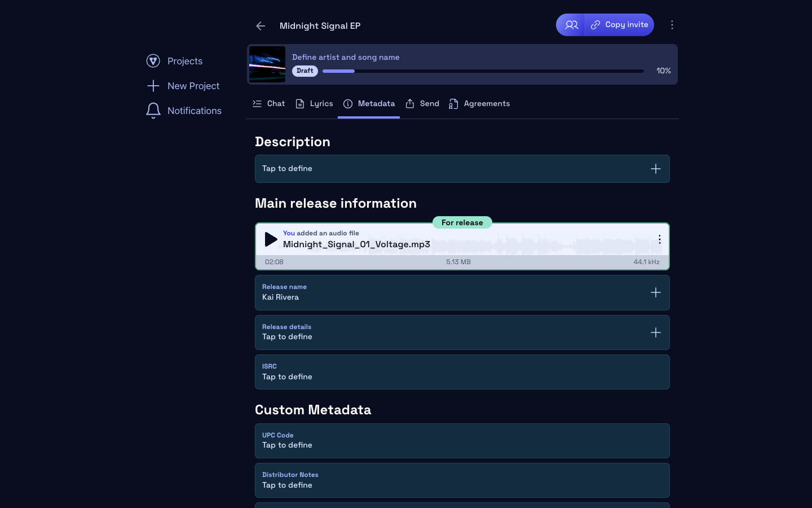Viewport: 812px width, 508px height.
Task: Click the 02:08 duration text
Action: coord(274,262)
